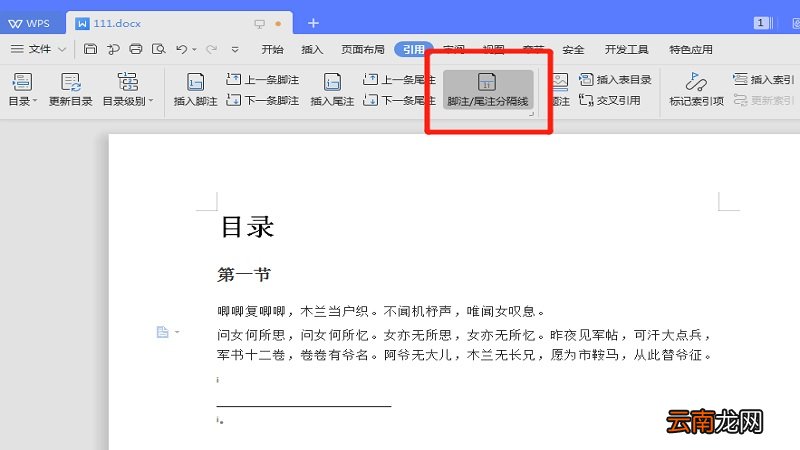Add a new document tab with plus
This screenshot has width=800, height=450.
[x=313, y=23]
